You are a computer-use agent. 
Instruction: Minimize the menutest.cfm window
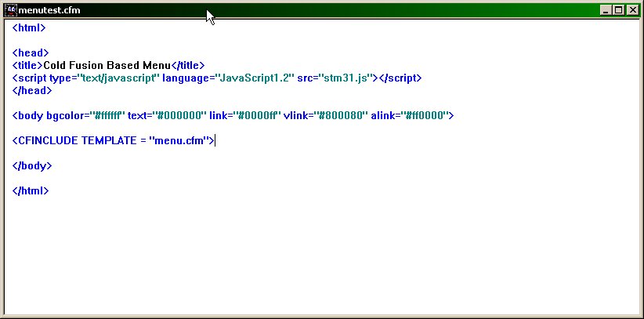point(605,10)
